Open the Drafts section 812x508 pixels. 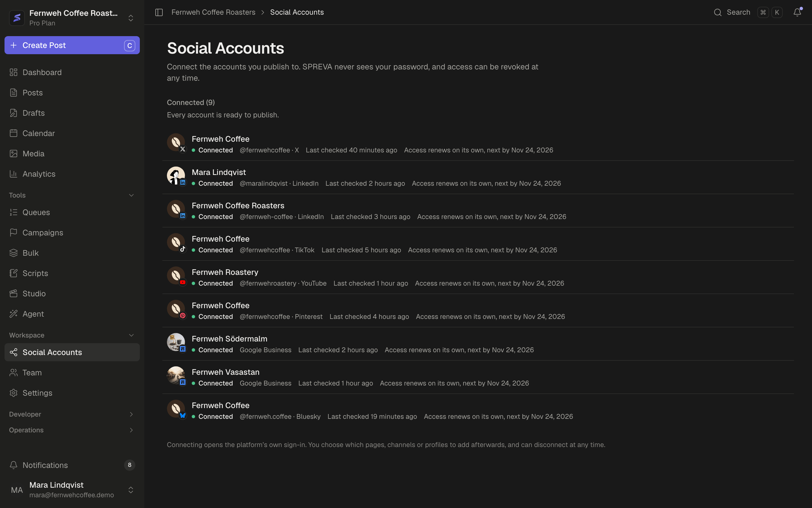[72, 113]
